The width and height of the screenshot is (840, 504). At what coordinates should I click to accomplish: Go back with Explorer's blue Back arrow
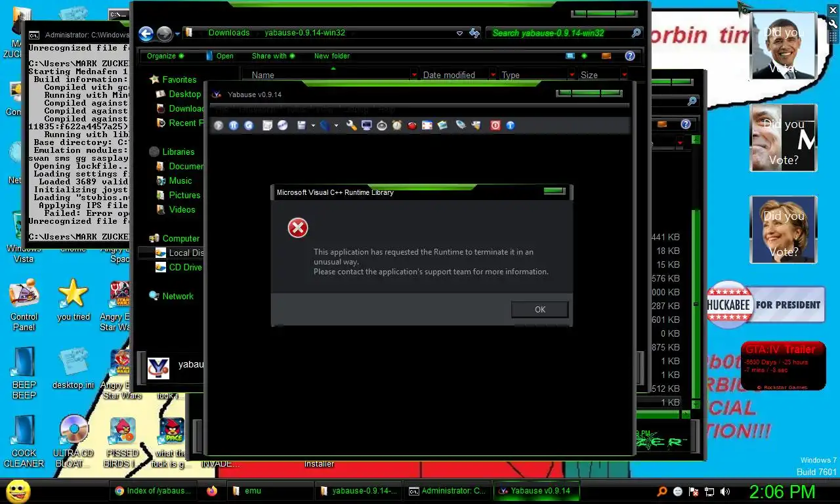click(146, 33)
